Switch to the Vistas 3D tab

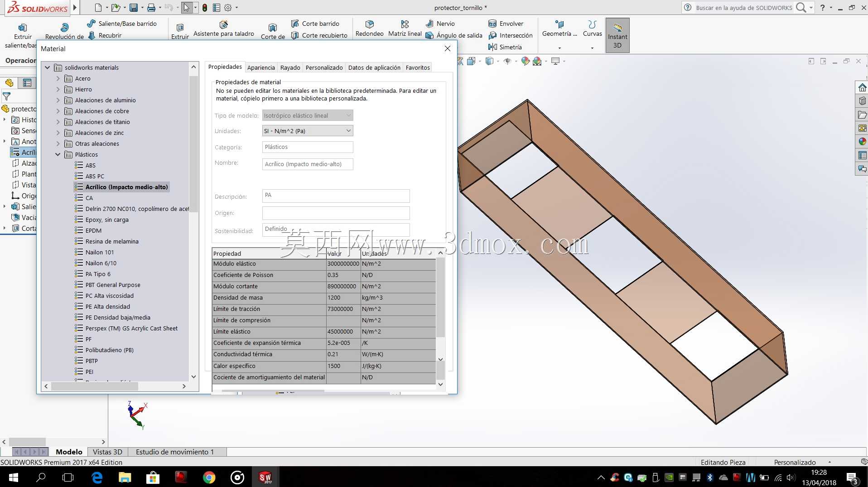107,452
